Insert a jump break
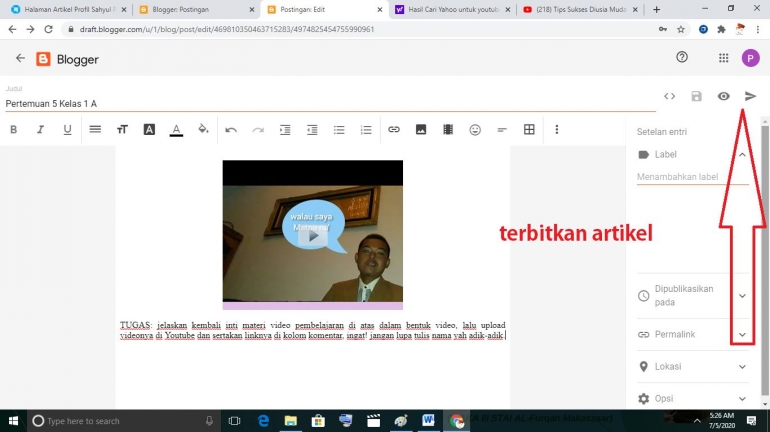 pos(502,130)
